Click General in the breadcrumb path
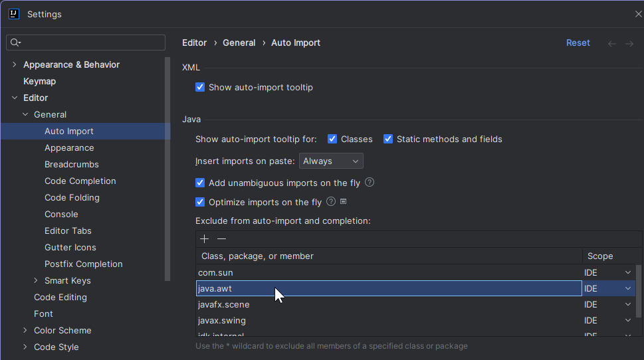 pyautogui.click(x=239, y=43)
